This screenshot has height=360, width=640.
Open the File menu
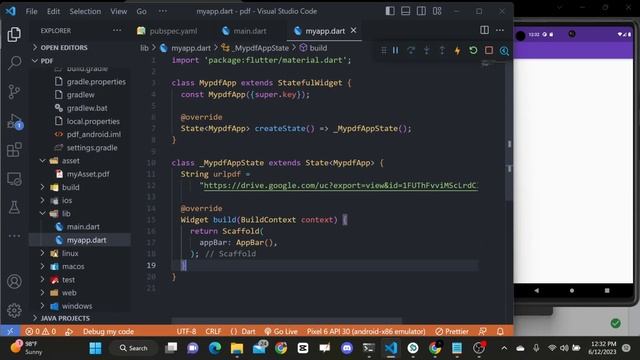click(31, 11)
